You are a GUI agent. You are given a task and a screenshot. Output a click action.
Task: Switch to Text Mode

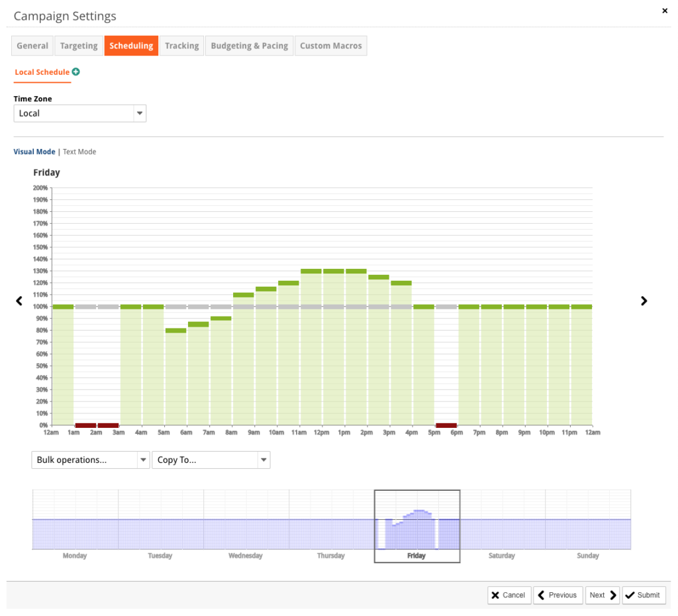[x=79, y=152]
